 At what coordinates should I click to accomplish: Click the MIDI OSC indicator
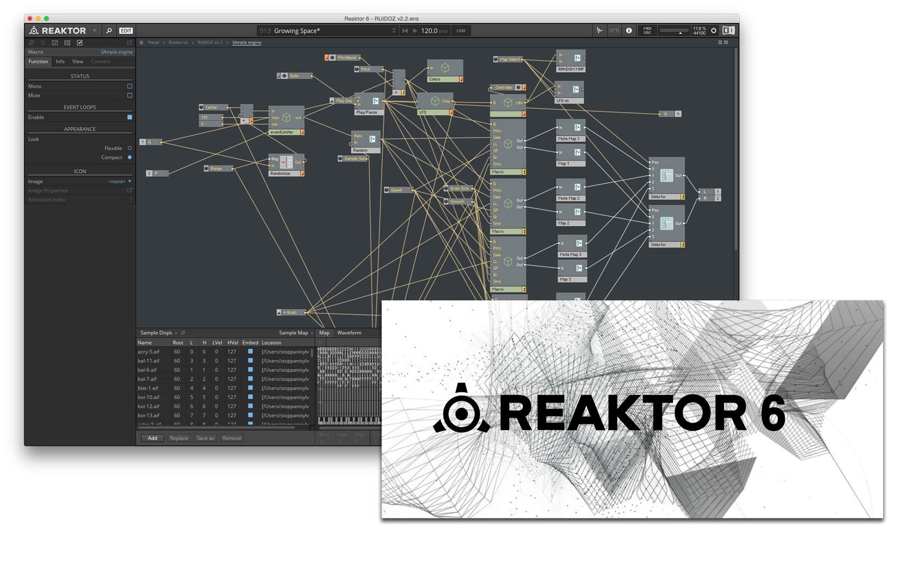(x=647, y=30)
